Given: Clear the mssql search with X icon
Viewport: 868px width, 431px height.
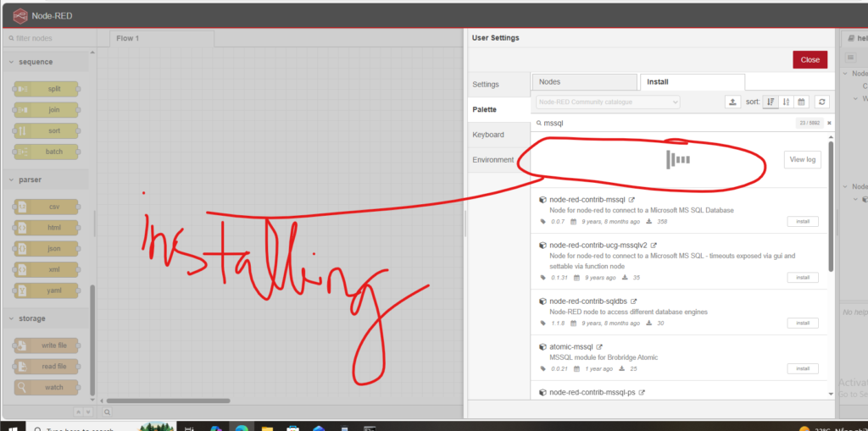Looking at the screenshot, I should 829,124.
